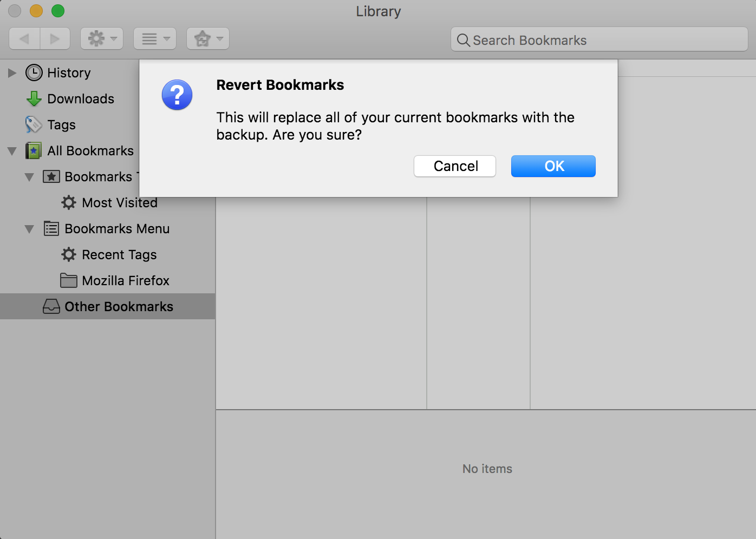Click the back navigation arrow button
The width and height of the screenshot is (756, 539).
coord(24,39)
